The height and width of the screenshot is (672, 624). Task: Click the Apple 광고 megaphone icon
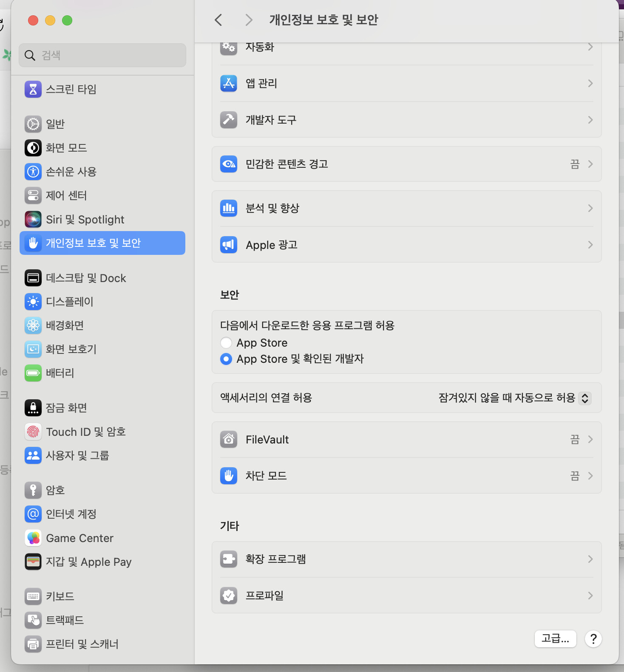(x=229, y=245)
